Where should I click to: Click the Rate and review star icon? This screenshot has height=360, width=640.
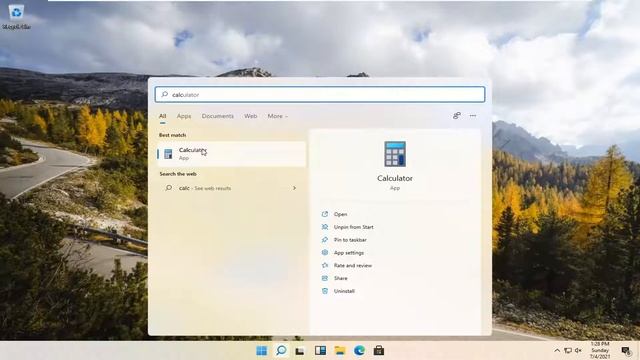(x=325, y=265)
